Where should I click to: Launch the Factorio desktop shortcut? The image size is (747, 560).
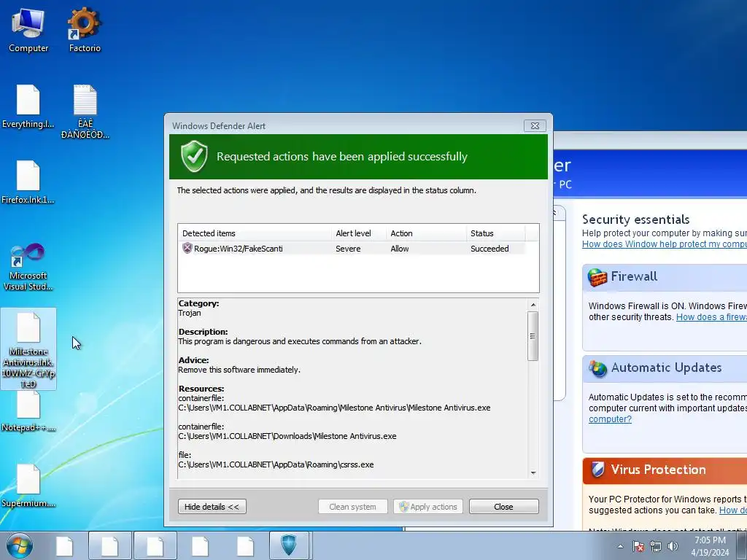pyautogui.click(x=85, y=30)
